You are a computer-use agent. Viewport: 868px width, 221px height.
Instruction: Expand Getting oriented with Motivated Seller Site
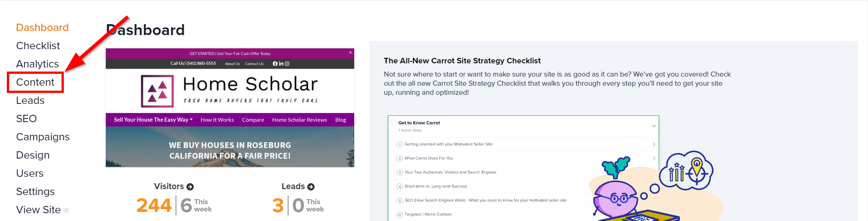[x=654, y=144]
